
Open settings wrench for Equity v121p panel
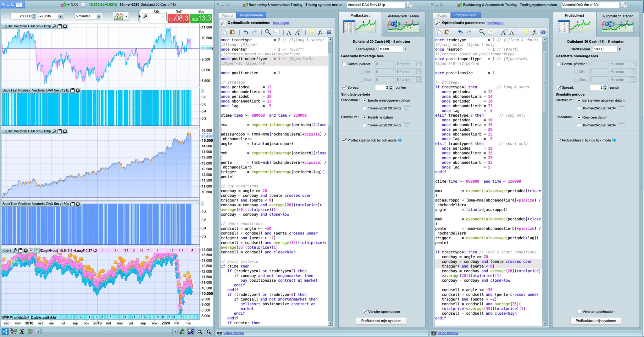click(x=54, y=26)
